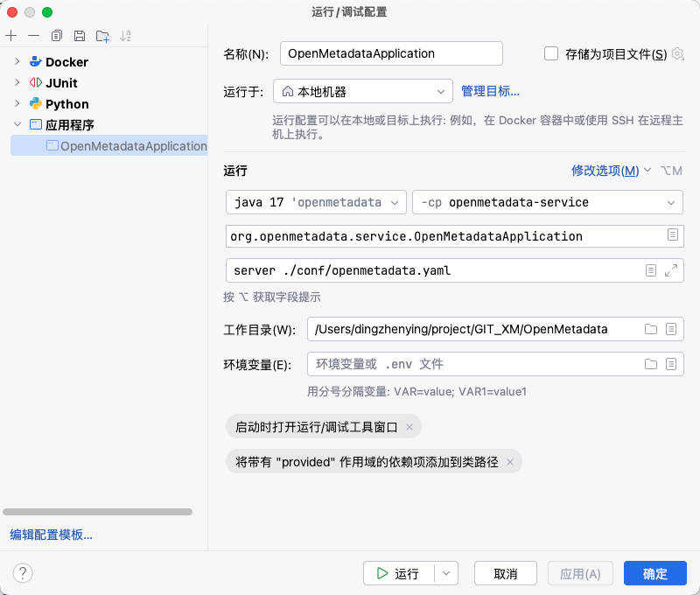Click the 运行 run button
This screenshot has height=595, width=700.
(x=398, y=573)
